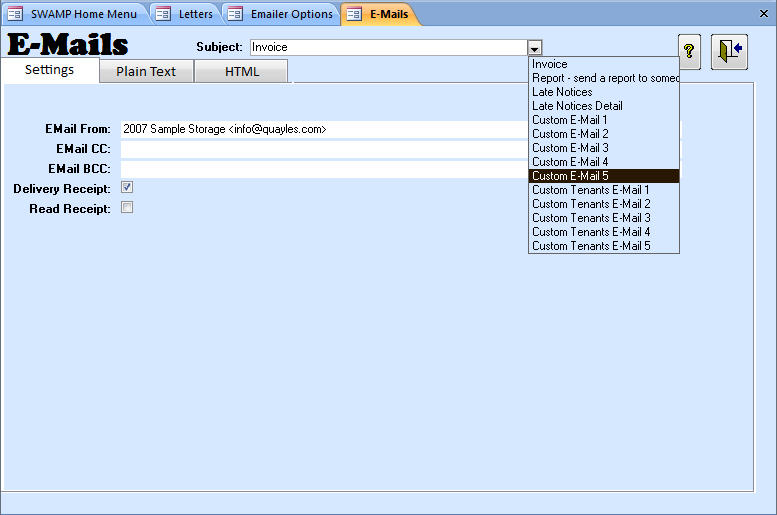Click the E-Mails form title heading
777x515 pixels.
68,44
